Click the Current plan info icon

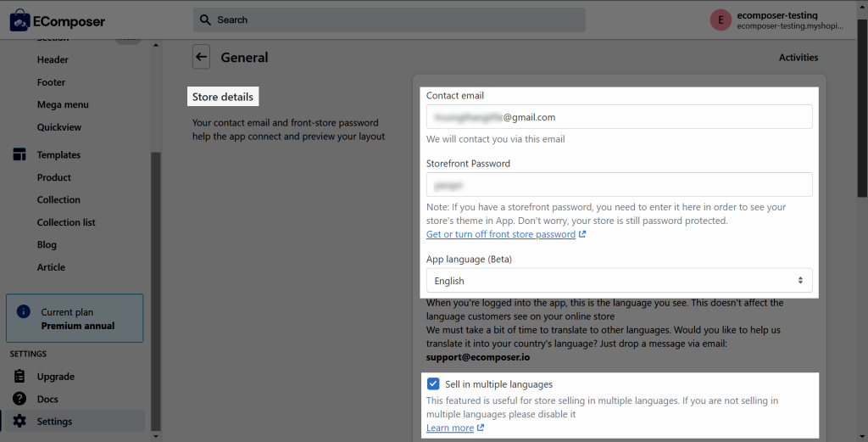23,311
